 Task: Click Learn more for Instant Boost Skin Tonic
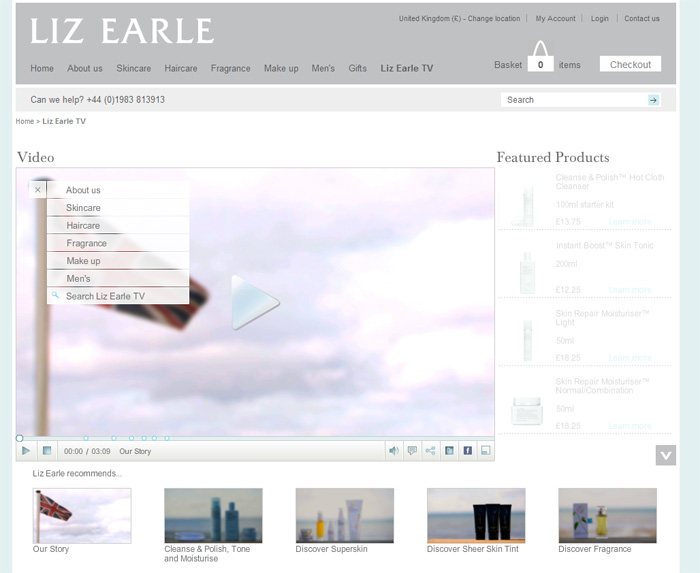pos(630,290)
